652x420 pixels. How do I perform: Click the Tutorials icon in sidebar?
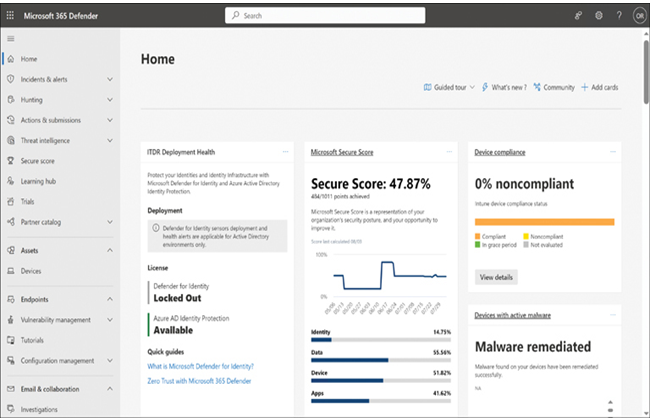(11, 340)
